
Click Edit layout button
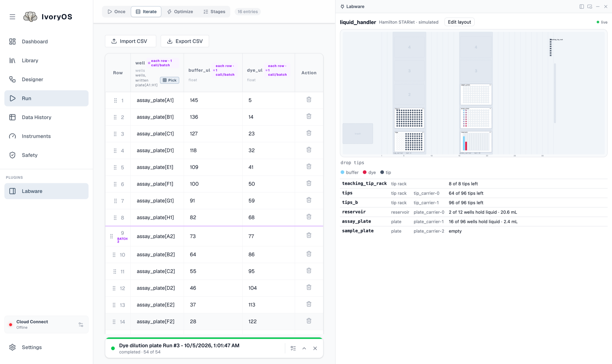[x=459, y=22]
